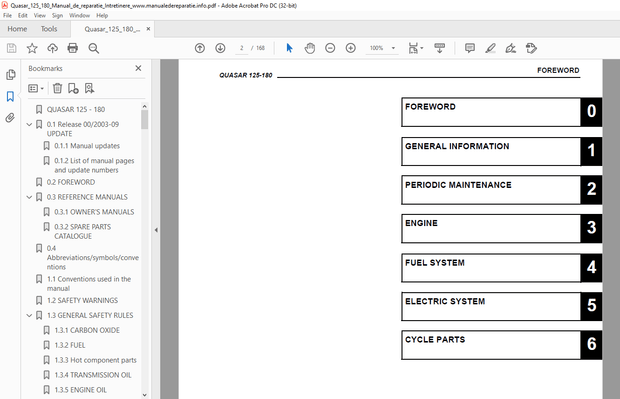Open page thumbnails panel
The width and height of the screenshot is (620, 399).
[x=11, y=75]
